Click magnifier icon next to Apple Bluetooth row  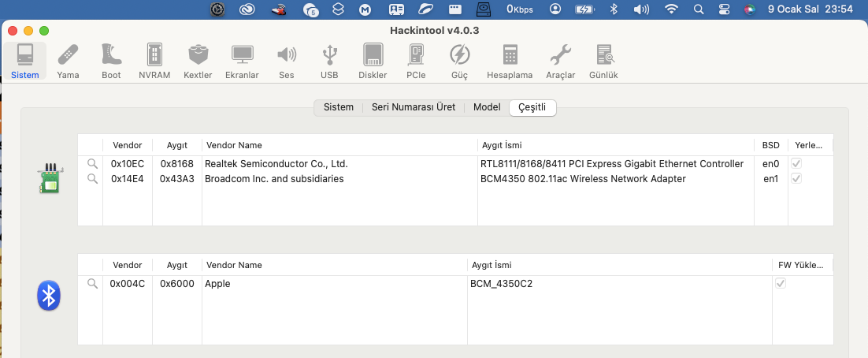[x=92, y=283]
